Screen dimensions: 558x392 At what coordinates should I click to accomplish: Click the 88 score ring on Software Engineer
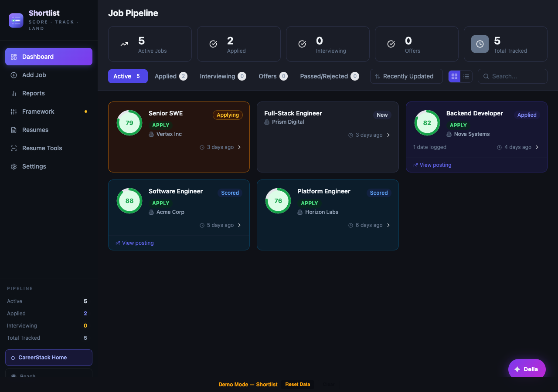(129, 201)
